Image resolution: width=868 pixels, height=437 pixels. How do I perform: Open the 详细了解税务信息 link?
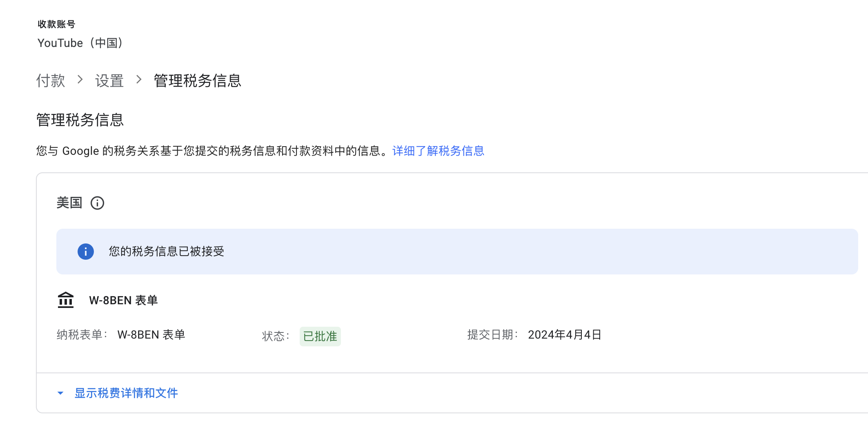click(438, 151)
